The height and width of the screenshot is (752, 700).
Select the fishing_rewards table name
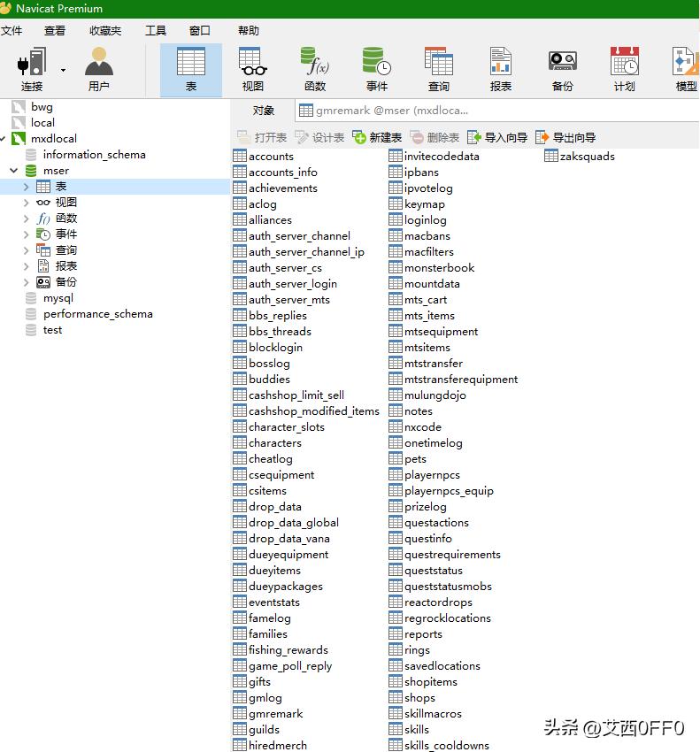click(x=288, y=650)
